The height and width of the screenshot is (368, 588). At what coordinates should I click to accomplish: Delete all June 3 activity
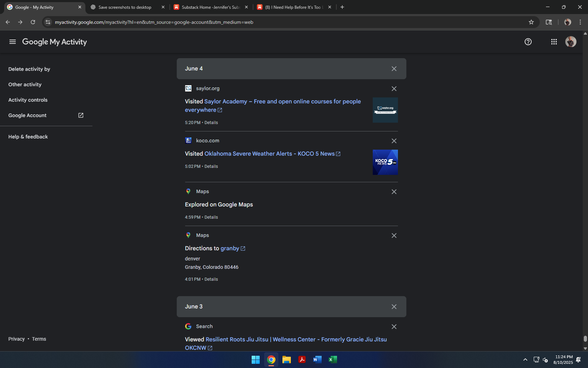pos(394,307)
